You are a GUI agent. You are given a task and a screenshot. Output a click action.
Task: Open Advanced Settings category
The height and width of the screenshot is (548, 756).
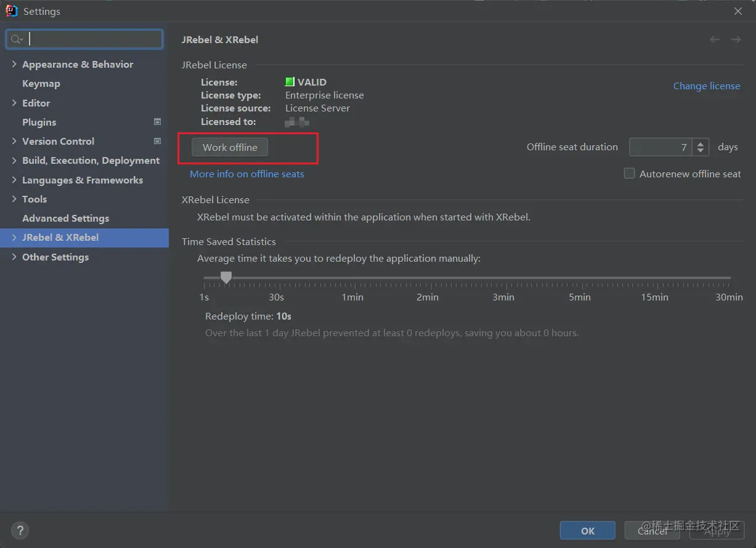[65, 218]
